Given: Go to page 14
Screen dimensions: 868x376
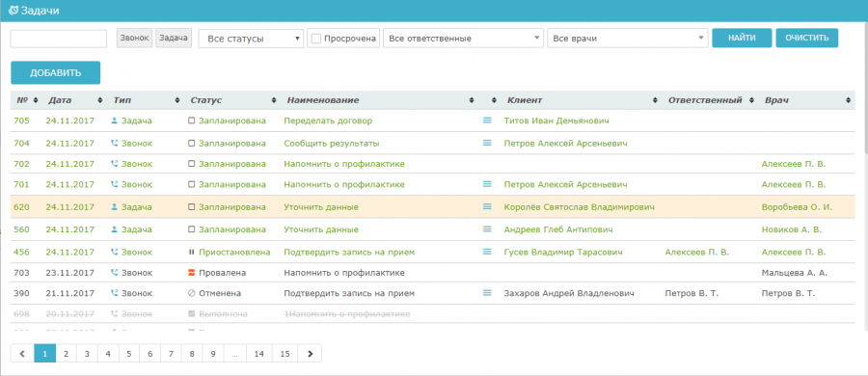Looking at the screenshot, I should [259, 353].
